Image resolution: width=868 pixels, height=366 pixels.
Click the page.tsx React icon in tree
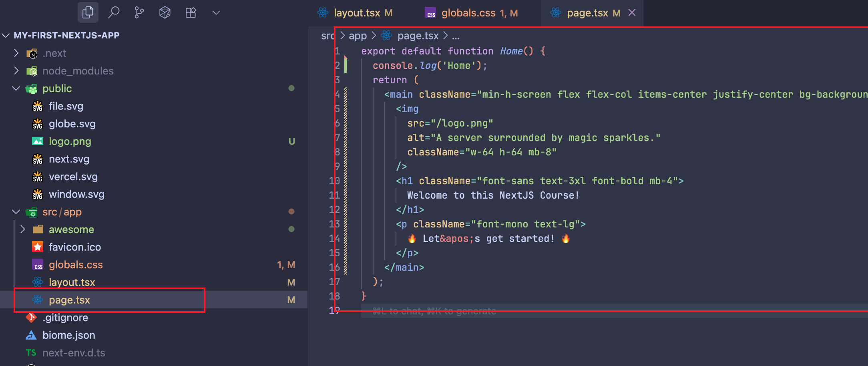pyautogui.click(x=38, y=300)
